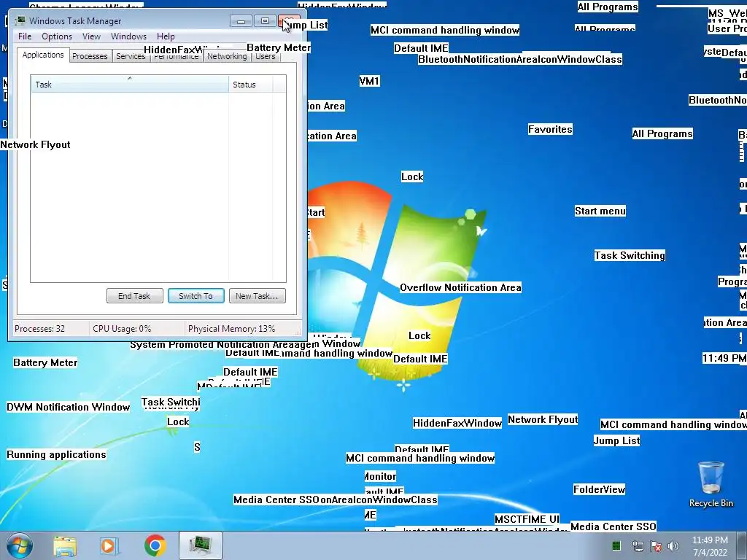Open Windows Explorer from the taskbar
The height and width of the screenshot is (560, 747).
65,545
